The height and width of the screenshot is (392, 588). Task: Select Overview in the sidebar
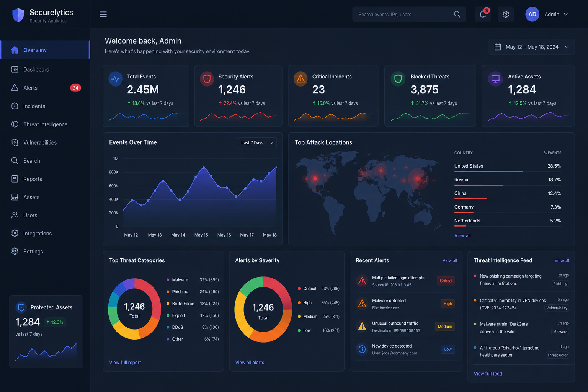tap(45, 50)
